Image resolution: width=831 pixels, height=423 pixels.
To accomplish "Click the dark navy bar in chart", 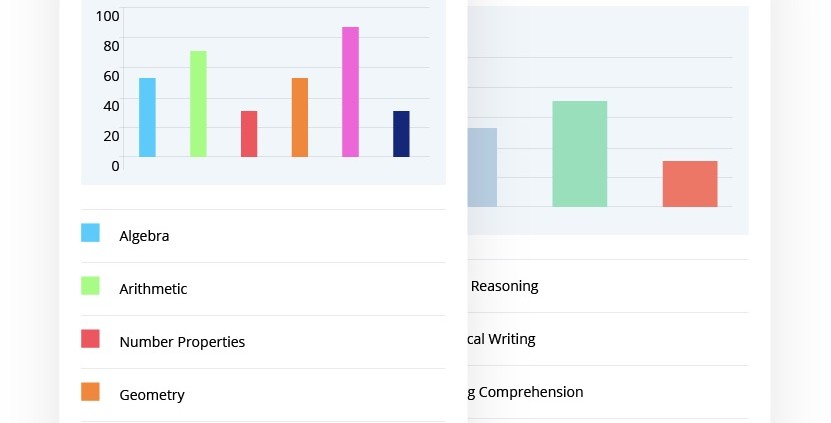I will coord(401,134).
